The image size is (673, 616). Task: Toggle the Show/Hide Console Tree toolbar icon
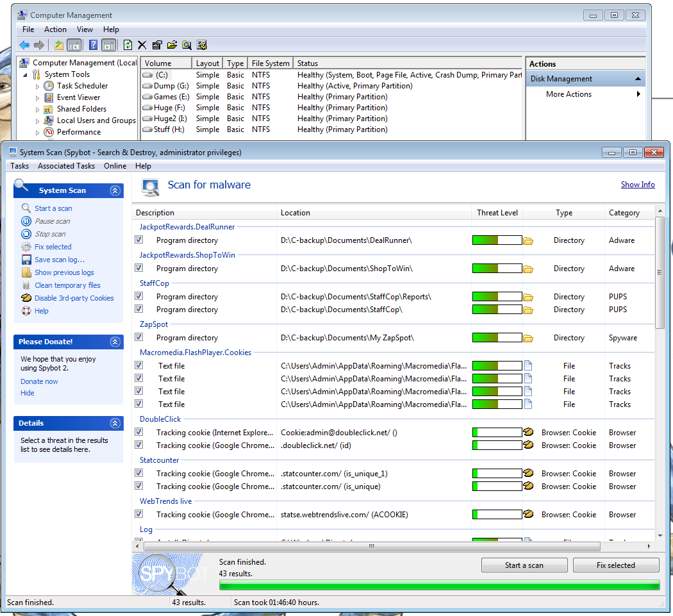(x=74, y=45)
